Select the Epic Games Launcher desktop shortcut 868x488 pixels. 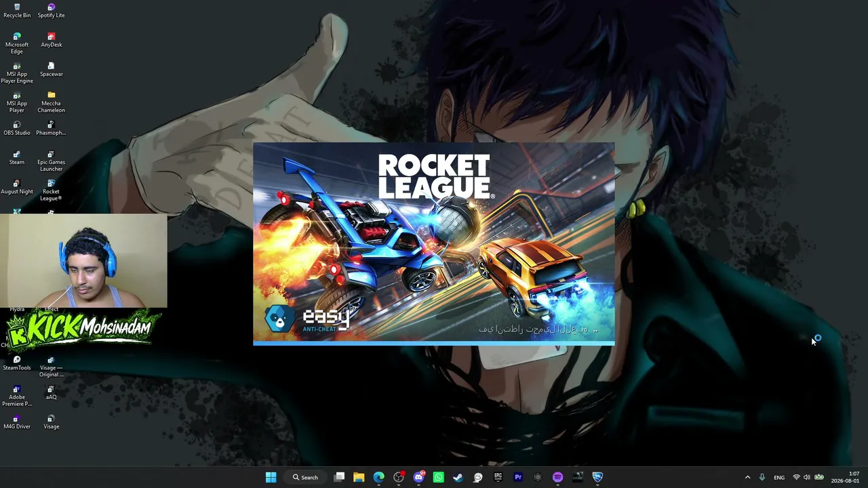[x=51, y=161]
